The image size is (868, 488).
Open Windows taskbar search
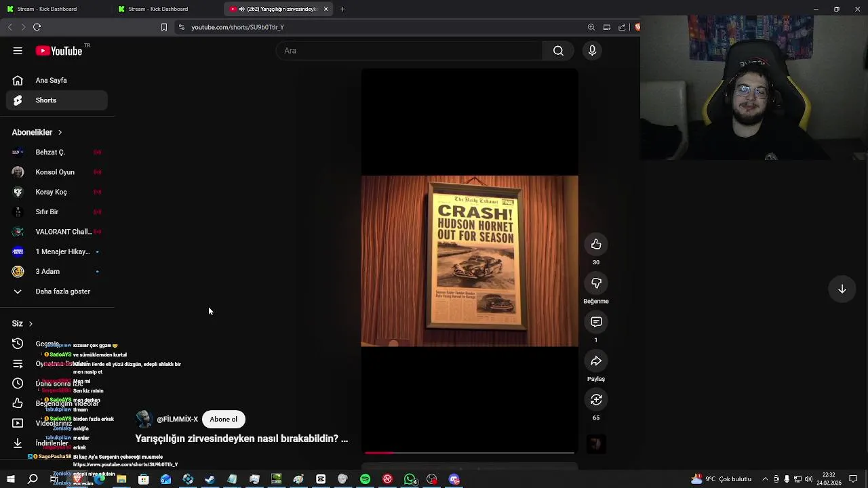pos(33,479)
